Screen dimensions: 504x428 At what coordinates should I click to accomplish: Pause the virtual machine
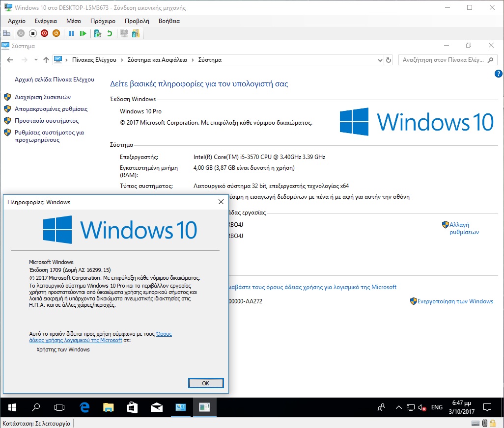pyautogui.click(x=71, y=33)
